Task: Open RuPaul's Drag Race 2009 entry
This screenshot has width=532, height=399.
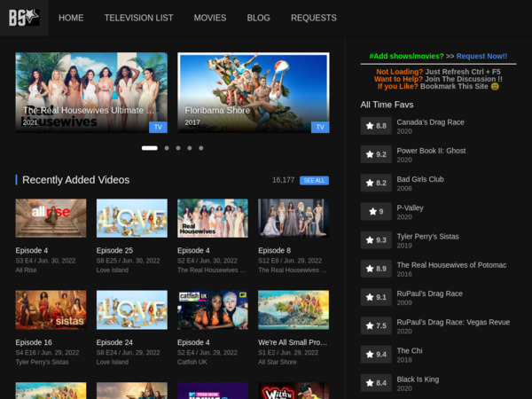Action: 429,293
